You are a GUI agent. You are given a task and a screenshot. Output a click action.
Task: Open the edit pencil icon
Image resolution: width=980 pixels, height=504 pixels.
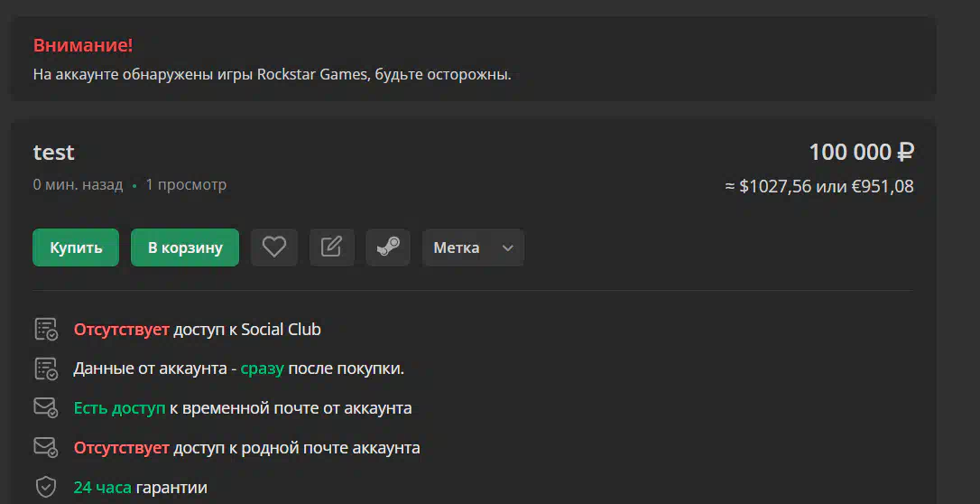click(331, 247)
